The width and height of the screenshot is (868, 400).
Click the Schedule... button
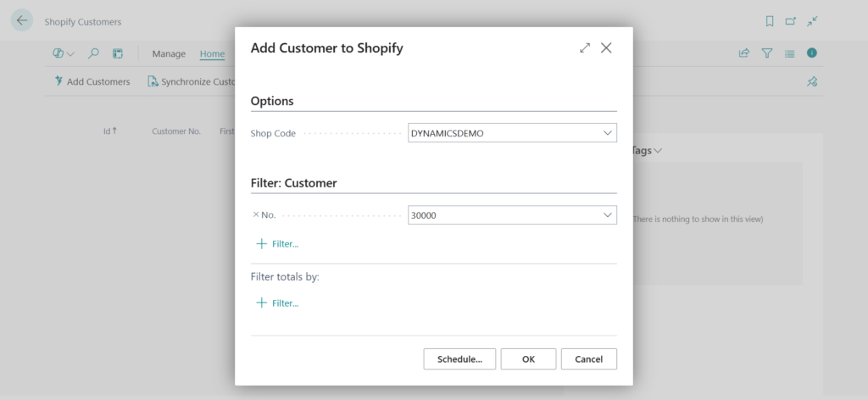(x=459, y=359)
